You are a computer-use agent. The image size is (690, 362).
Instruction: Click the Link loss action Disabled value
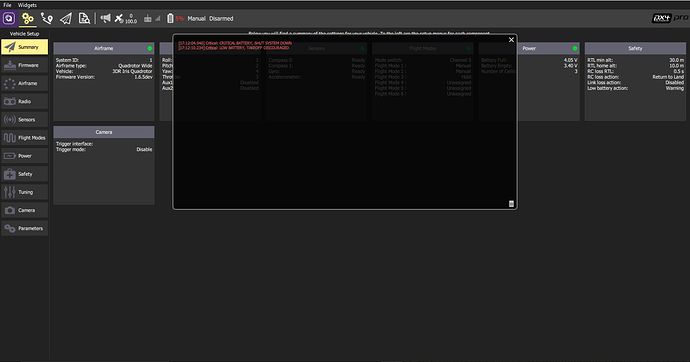point(675,83)
